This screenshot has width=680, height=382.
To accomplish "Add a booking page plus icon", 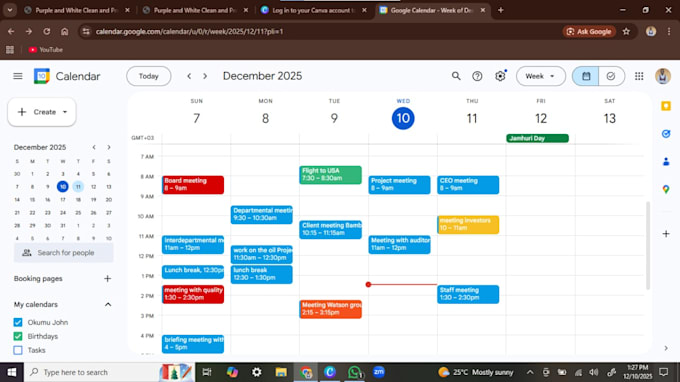I will point(108,279).
